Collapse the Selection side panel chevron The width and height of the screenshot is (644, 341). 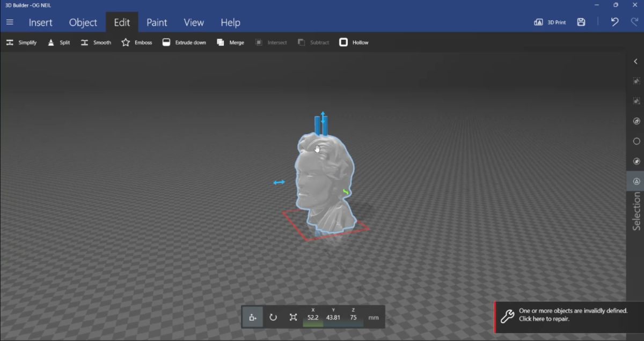pos(636,62)
